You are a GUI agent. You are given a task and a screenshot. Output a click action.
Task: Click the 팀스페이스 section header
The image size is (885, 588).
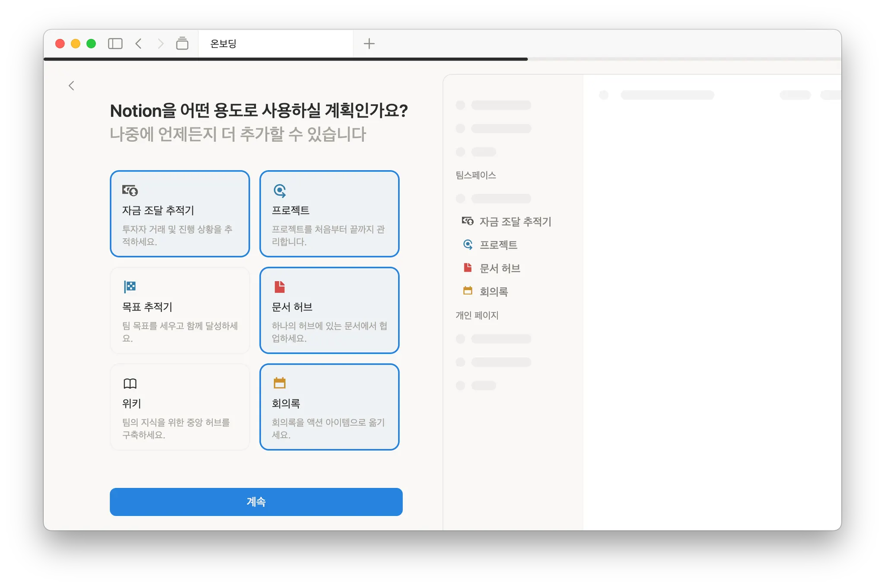click(x=476, y=175)
